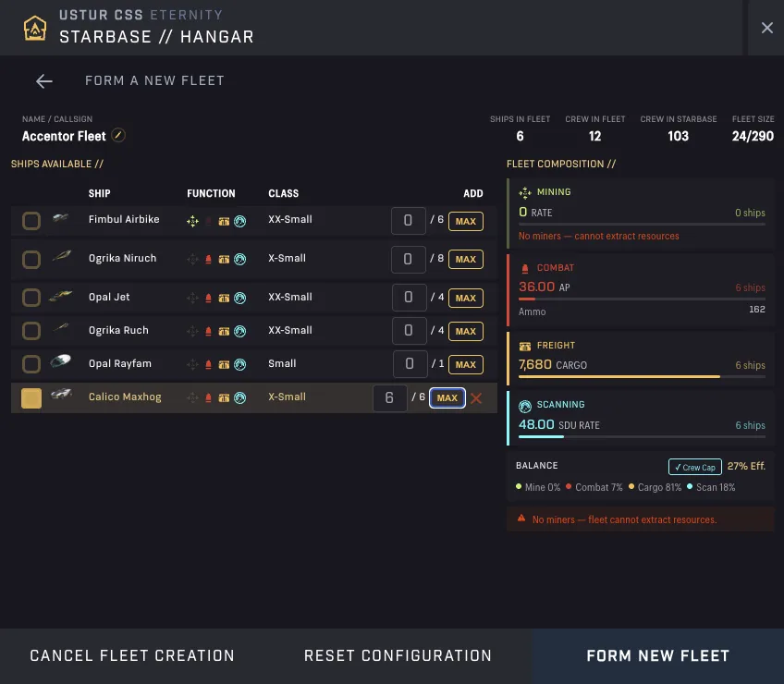Click the combat ammo icon on Ogrika Niruch row
The image size is (784, 684).
click(208, 259)
